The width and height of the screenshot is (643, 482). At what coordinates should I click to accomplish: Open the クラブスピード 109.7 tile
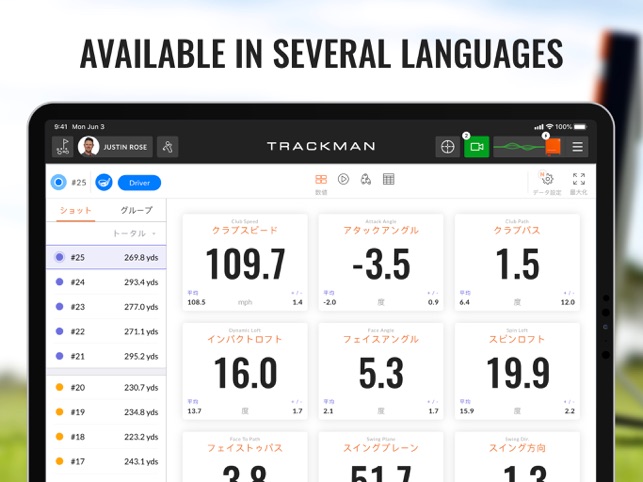[245, 262]
